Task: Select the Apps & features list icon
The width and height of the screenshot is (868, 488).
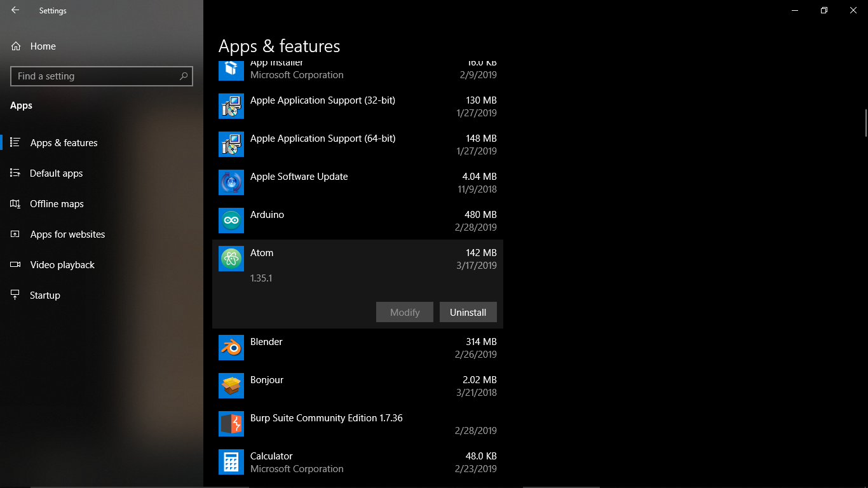Action: (15, 142)
